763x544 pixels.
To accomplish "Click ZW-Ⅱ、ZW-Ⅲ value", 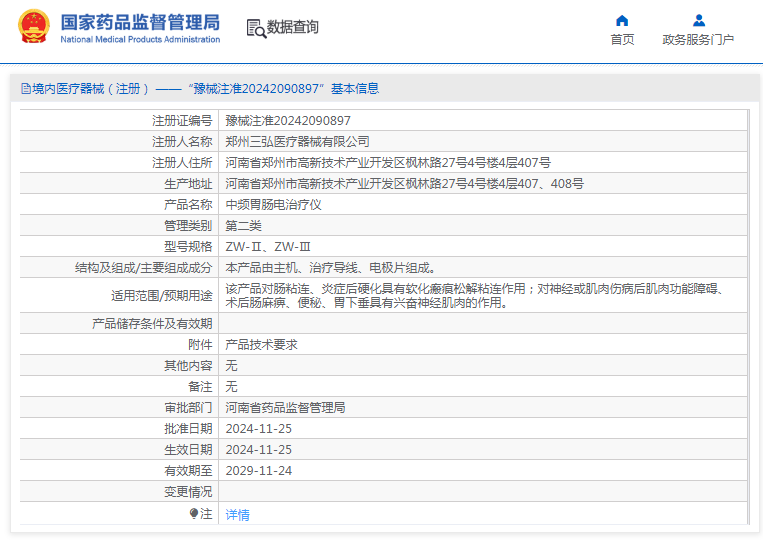I will (268, 247).
